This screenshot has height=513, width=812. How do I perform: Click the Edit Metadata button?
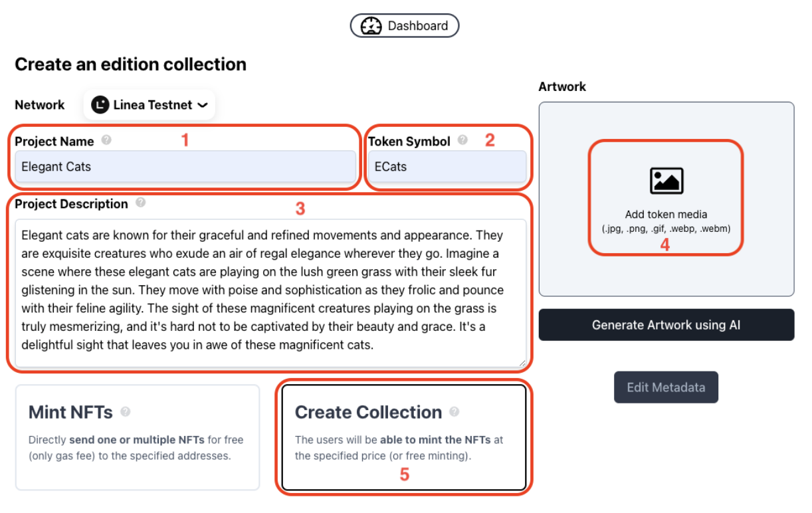click(666, 387)
